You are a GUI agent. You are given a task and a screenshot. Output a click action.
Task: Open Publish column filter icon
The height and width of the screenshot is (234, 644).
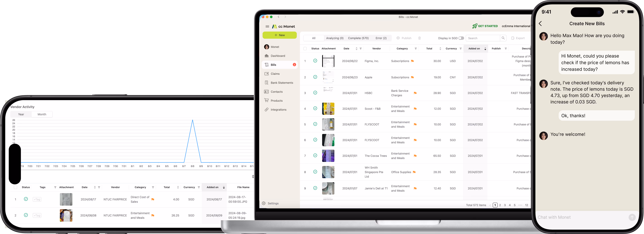tap(506, 49)
